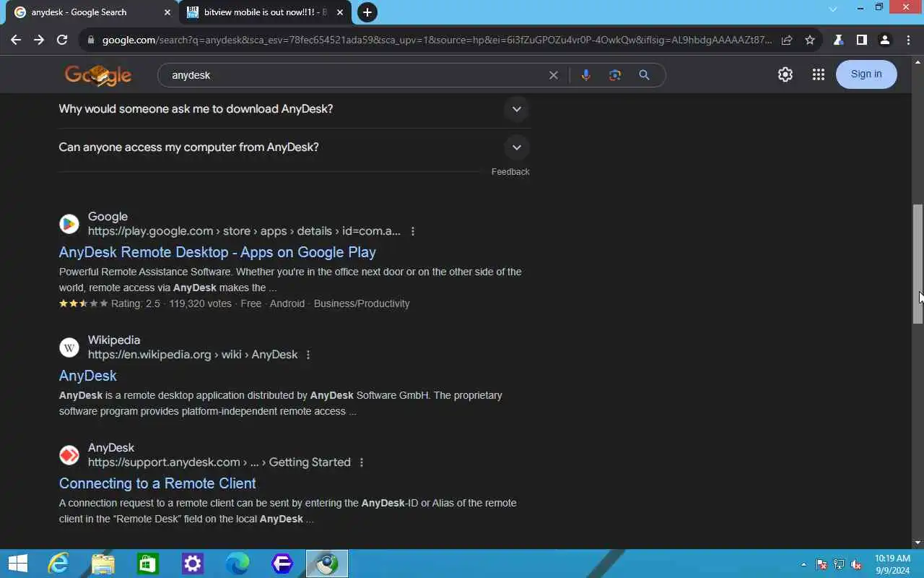Click the en.wikipedia.org breadcrumb URL
The image size is (924, 578).
click(x=193, y=355)
